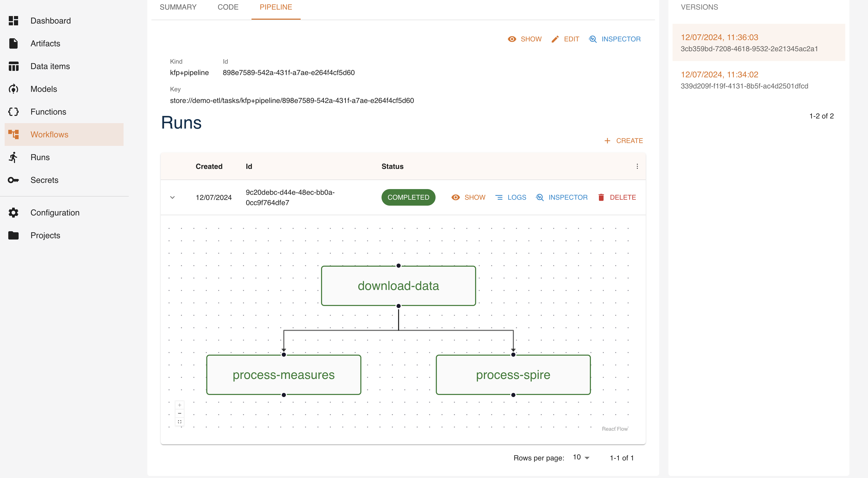Open the runs table column options menu
This screenshot has height=478, width=868.
pos(637,166)
